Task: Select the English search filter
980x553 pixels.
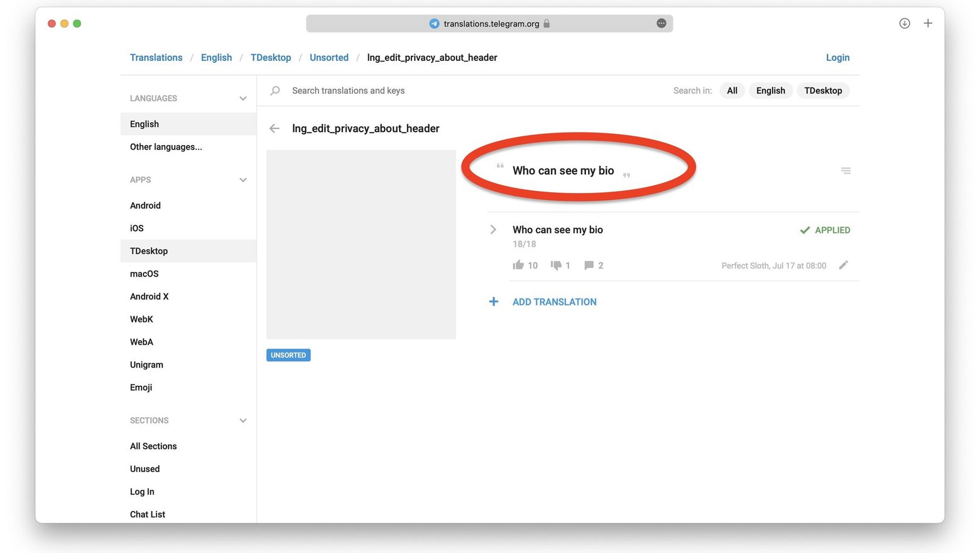Action: click(771, 90)
